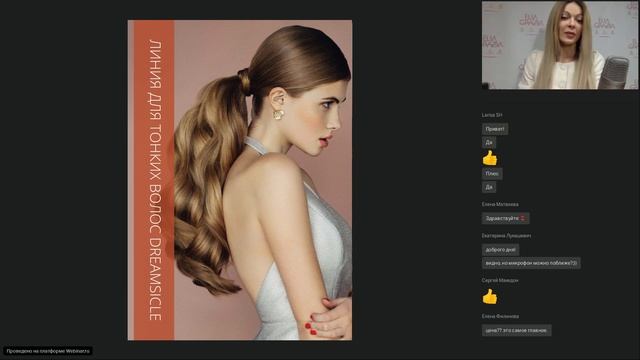
Task: Click the 'Здравствуйте' chat message
Action: (505, 218)
